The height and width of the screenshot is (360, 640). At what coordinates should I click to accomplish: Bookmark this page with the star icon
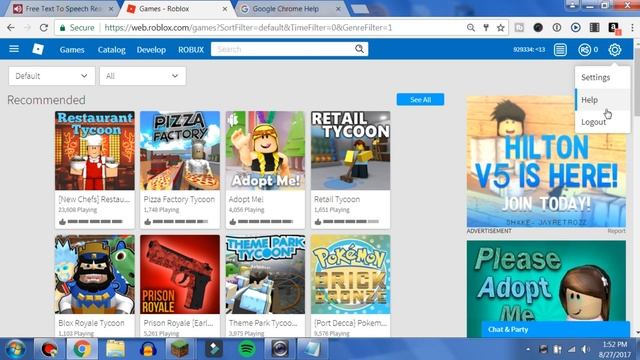500,28
